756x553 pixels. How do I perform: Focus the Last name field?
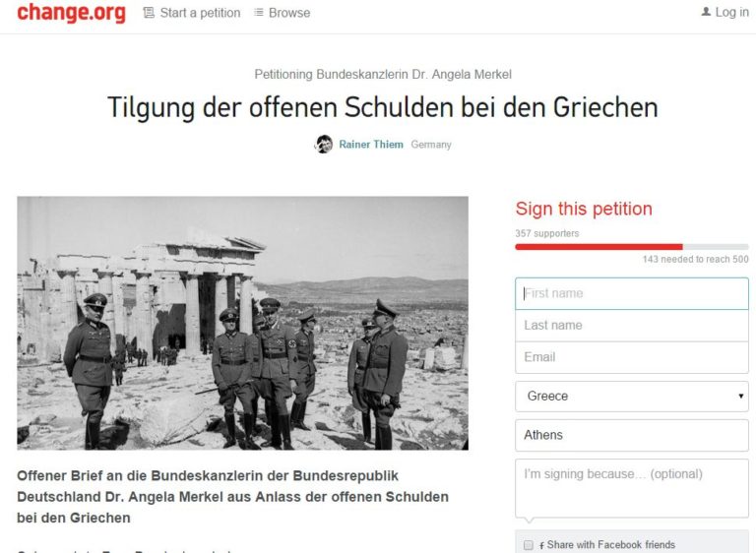coord(632,326)
